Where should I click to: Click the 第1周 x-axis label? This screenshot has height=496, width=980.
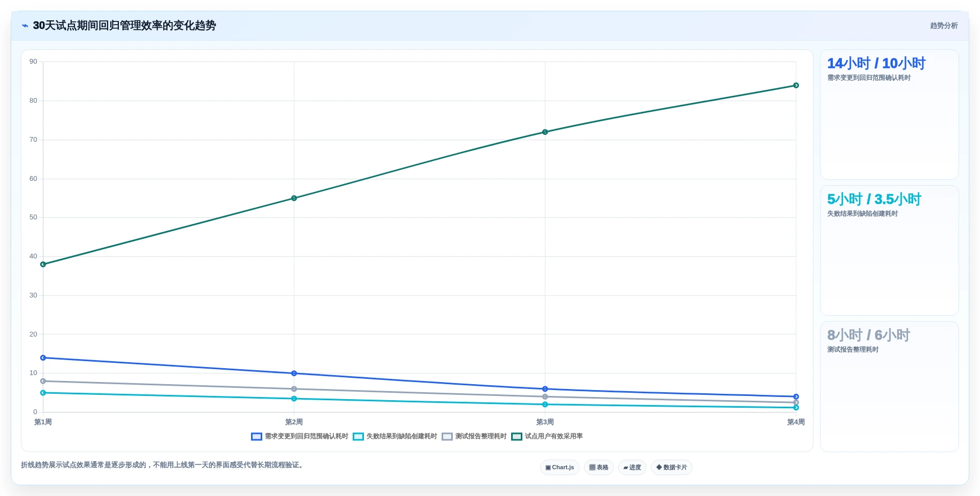pos(43,422)
